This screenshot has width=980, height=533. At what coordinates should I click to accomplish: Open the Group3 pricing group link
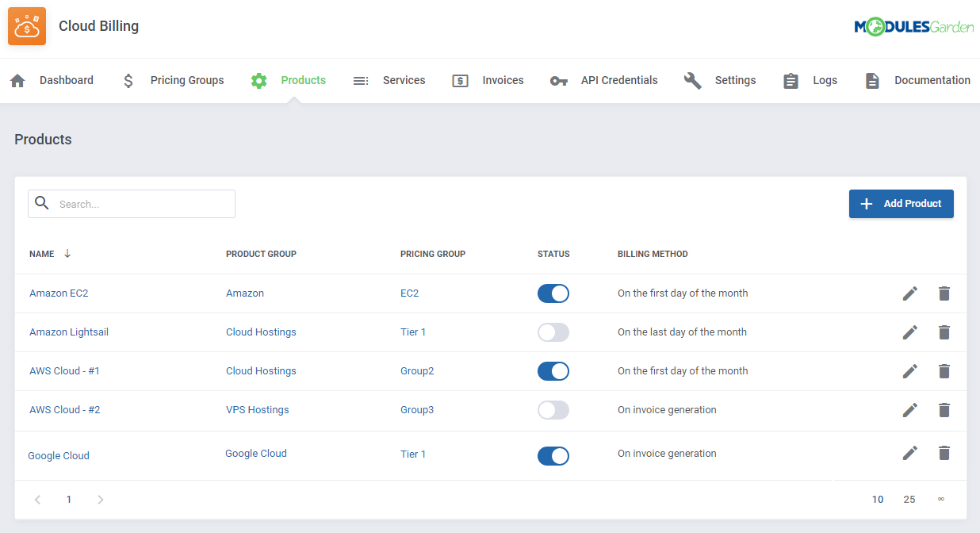(417, 410)
